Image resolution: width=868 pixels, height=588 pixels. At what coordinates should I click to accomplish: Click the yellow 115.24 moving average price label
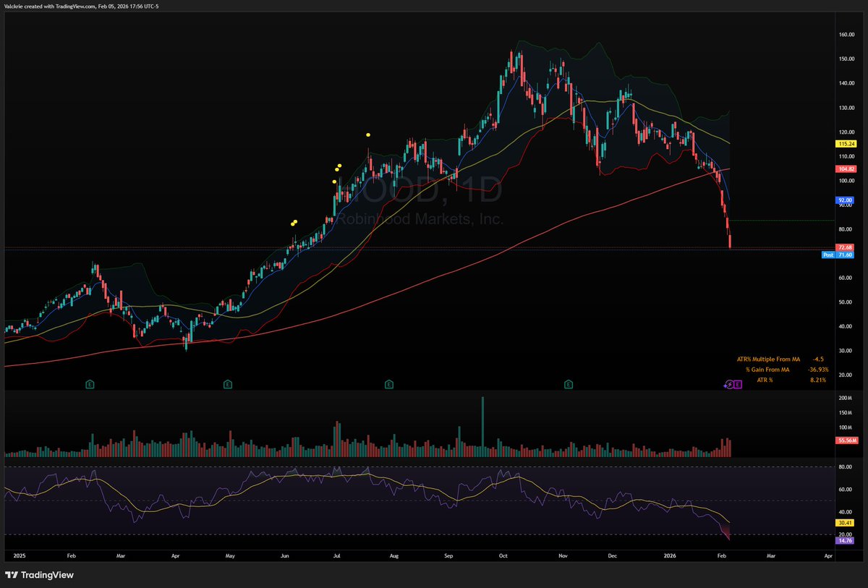pyautogui.click(x=846, y=144)
